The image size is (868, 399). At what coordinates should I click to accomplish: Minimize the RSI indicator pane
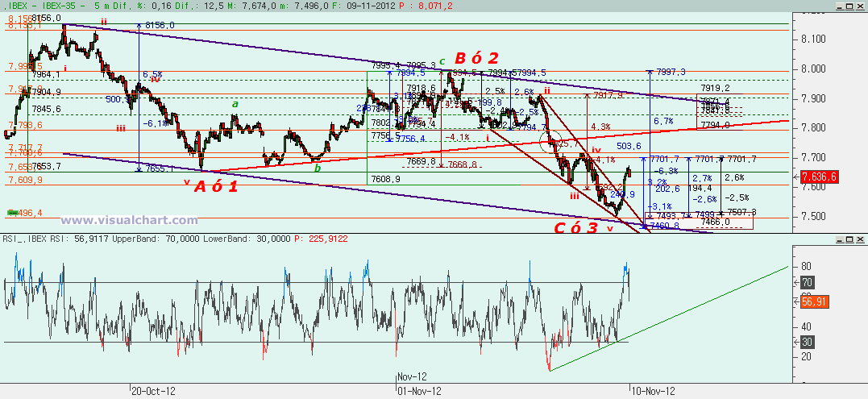[x=841, y=239]
